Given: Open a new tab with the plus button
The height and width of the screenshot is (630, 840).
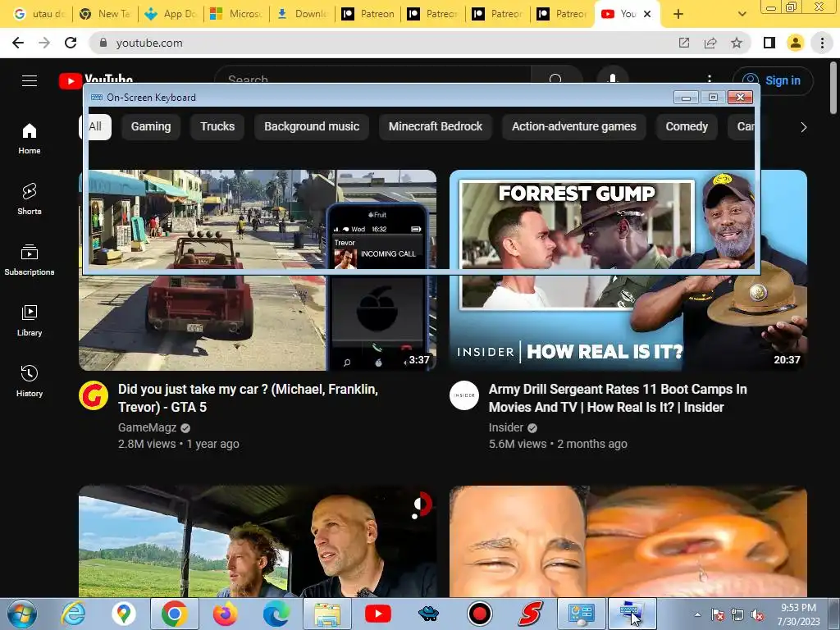Looking at the screenshot, I should [x=678, y=14].
